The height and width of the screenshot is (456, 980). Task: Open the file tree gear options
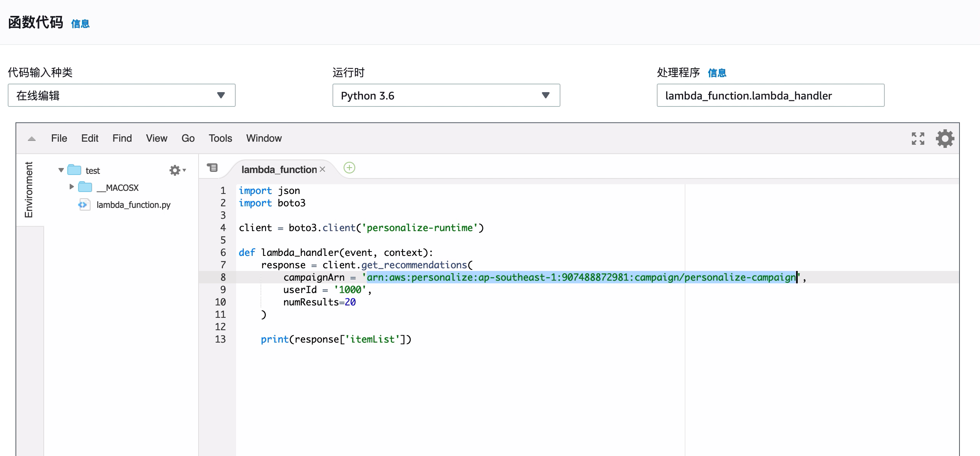click(177, 170)
